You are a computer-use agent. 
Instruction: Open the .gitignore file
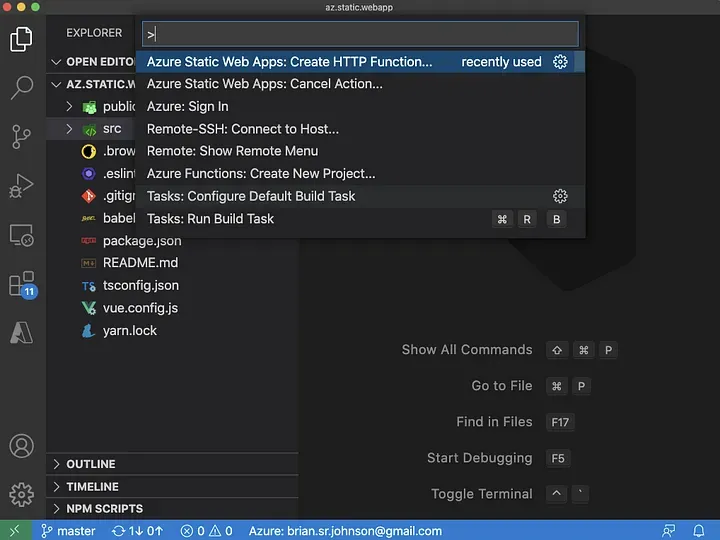point(119,196)
